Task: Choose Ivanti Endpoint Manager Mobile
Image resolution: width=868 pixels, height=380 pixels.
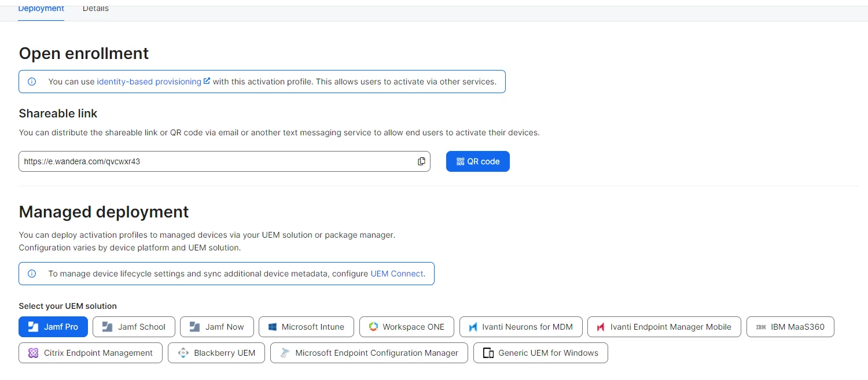Action: pos(664,327)
